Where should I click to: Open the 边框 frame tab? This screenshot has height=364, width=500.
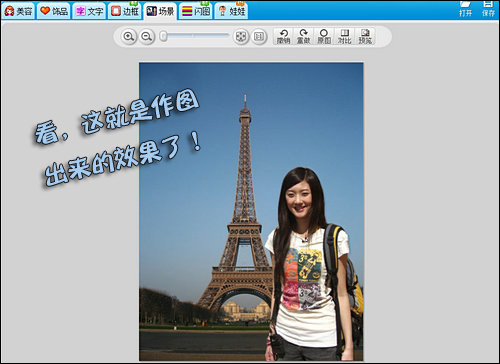click(125, 11)
